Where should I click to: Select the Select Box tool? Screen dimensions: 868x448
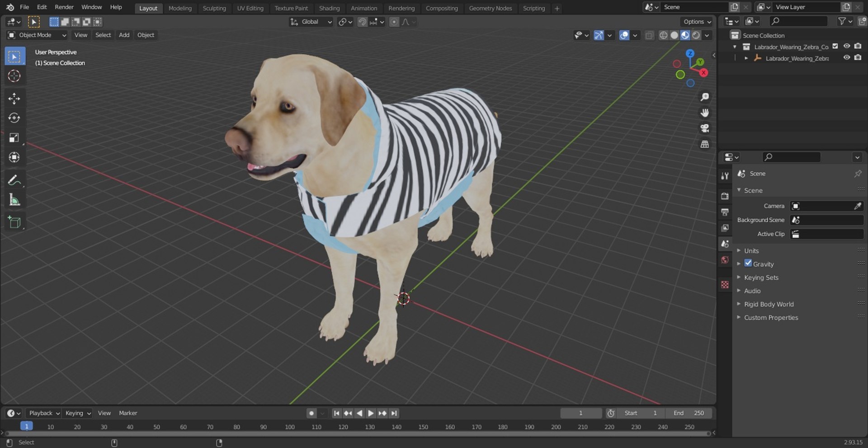point(14,57)
